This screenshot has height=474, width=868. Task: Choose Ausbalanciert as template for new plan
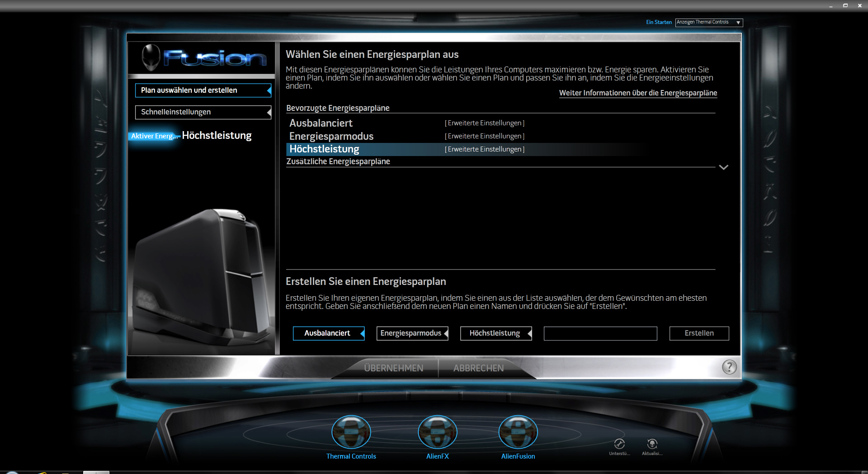[329, 333]
